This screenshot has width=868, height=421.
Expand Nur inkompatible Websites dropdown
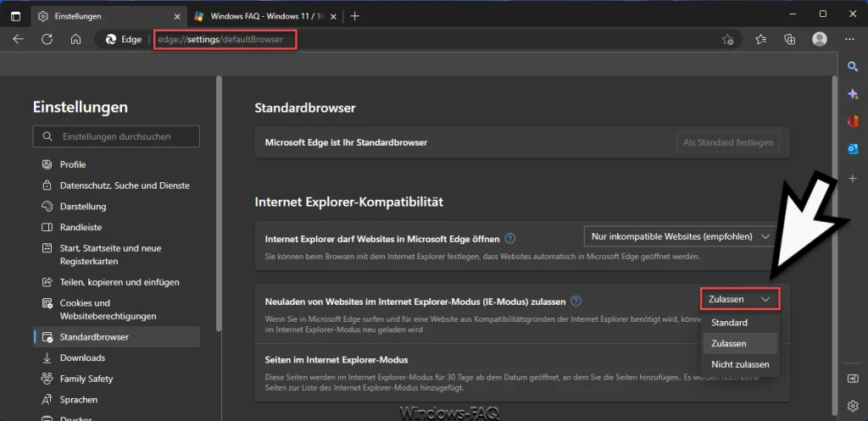681,236
